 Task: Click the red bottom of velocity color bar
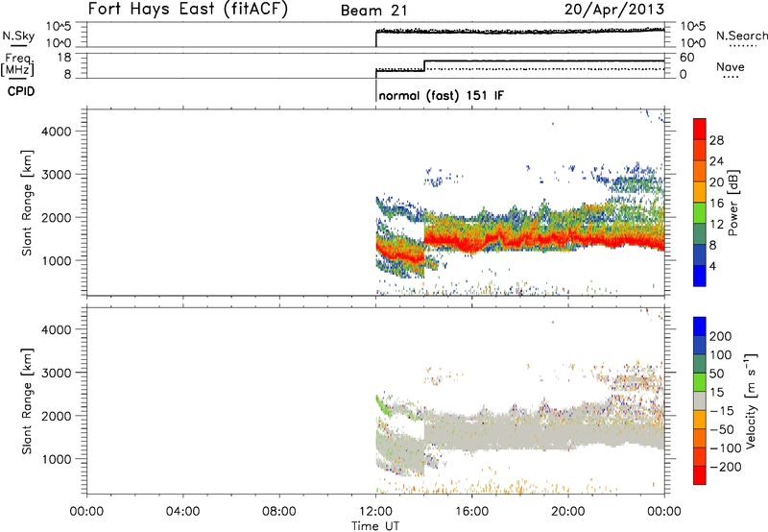pos(700,475)
